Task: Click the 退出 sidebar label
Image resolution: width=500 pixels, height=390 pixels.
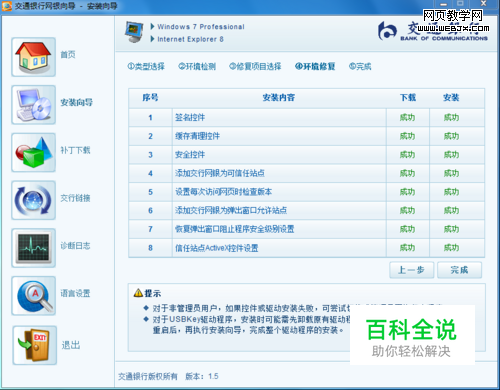Action: [71, 345]
